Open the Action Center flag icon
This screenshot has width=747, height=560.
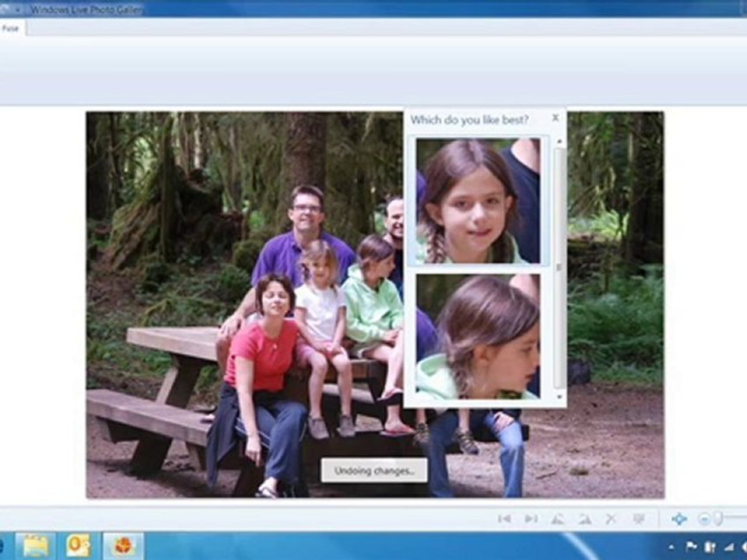(x=691, y=547)
